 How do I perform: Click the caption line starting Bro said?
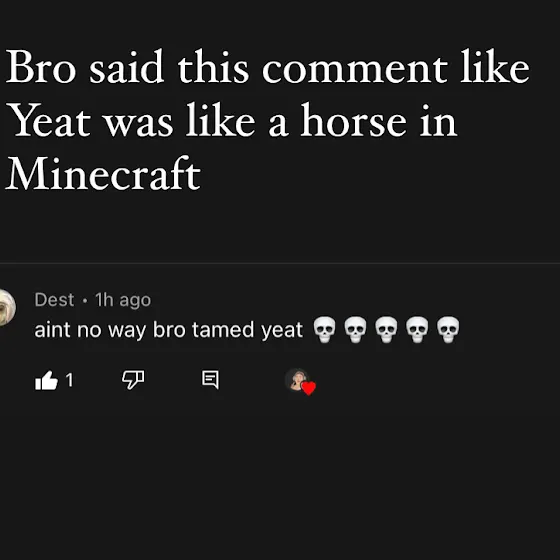pos(267,67)
